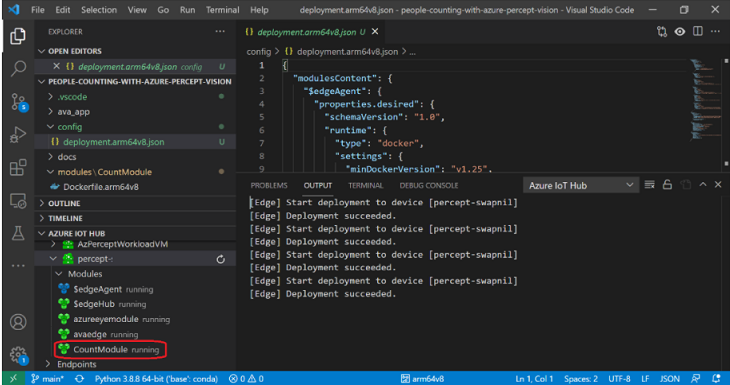Open the Go menu

[x=163, y=10]
